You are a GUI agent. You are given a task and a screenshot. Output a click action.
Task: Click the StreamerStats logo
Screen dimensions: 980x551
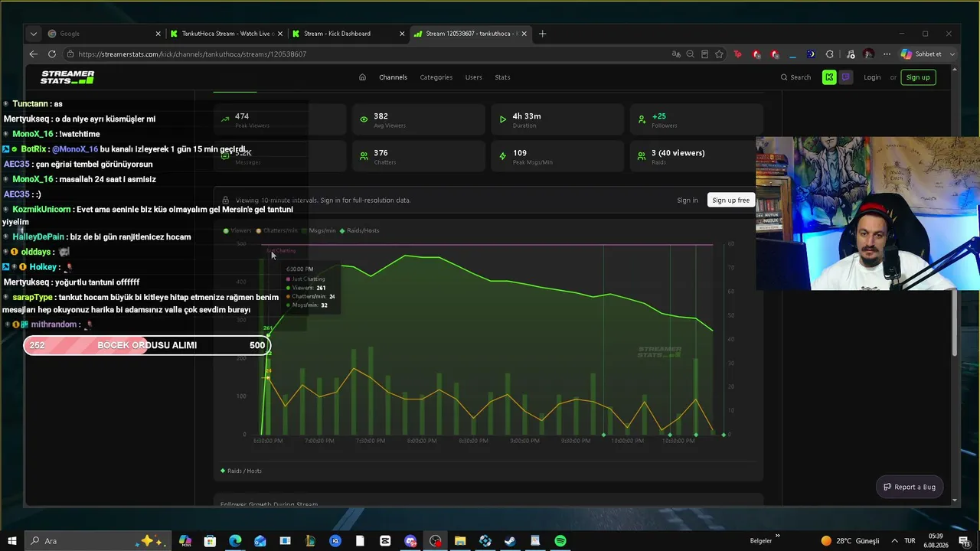[67, 77]
